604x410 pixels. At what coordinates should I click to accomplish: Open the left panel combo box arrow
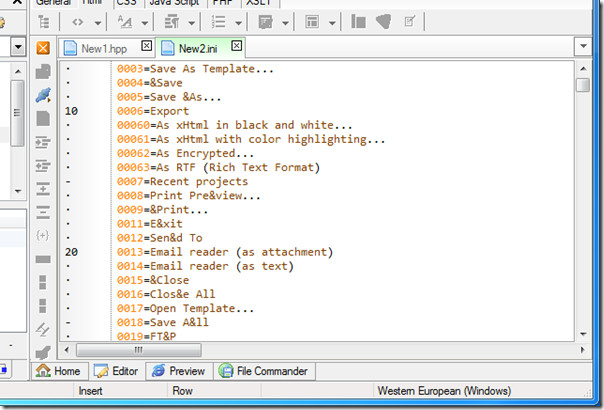18,47
